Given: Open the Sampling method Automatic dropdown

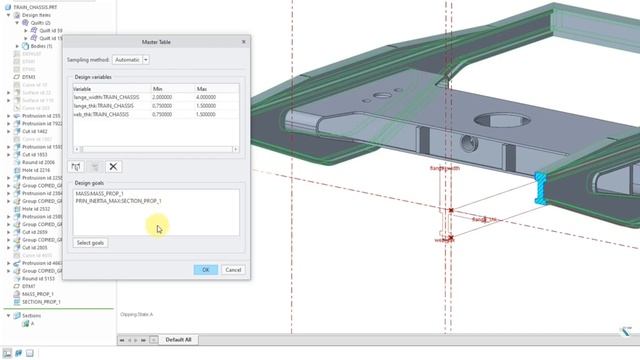Looking at the screenshot, I should coord(146,60).
